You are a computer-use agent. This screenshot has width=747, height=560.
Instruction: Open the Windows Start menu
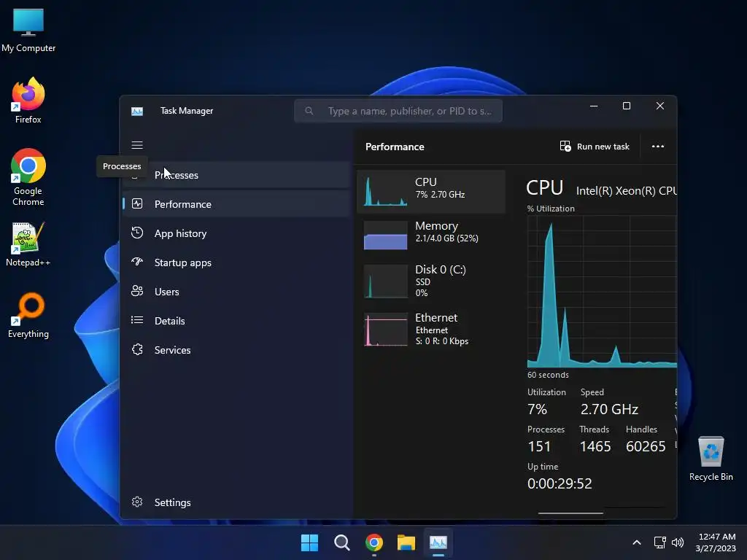tap(309, 542)
